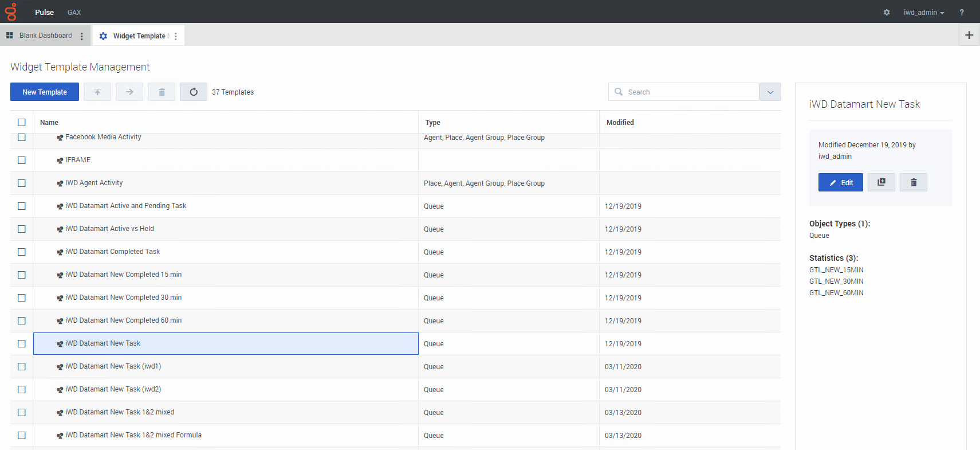This screenshot has height=450, width=980.
Task: Click the New Template button
Action: (x=45, y=92)
